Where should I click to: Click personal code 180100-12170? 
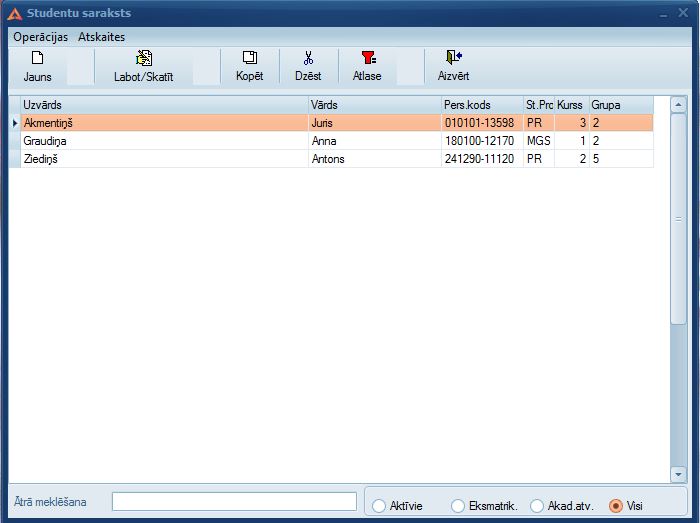(482, 141)
